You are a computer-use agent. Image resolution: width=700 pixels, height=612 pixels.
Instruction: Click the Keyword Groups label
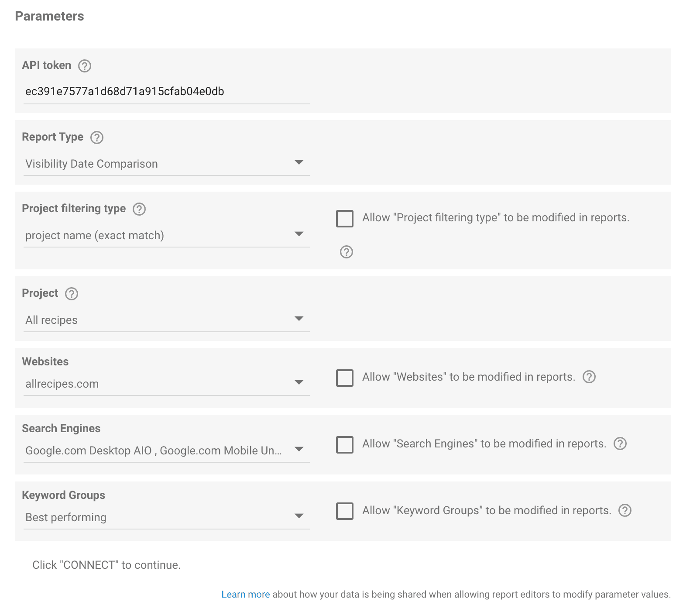pos(64,495)
